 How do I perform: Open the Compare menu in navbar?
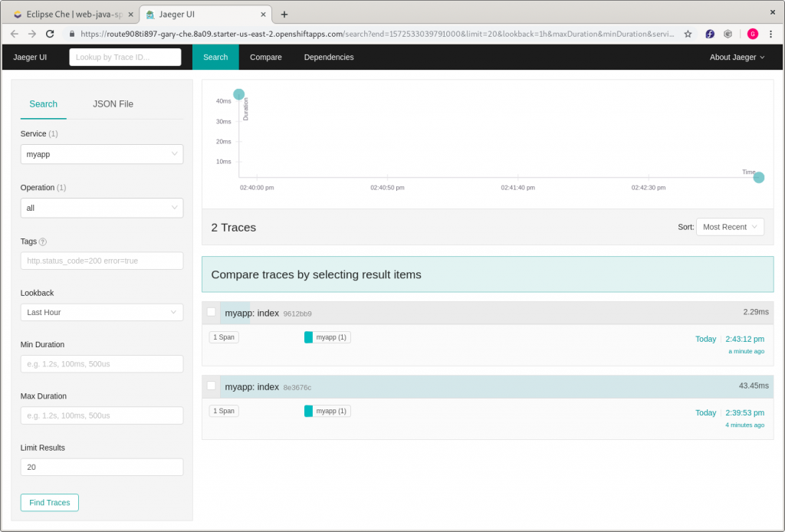click(x=265, y=57)
